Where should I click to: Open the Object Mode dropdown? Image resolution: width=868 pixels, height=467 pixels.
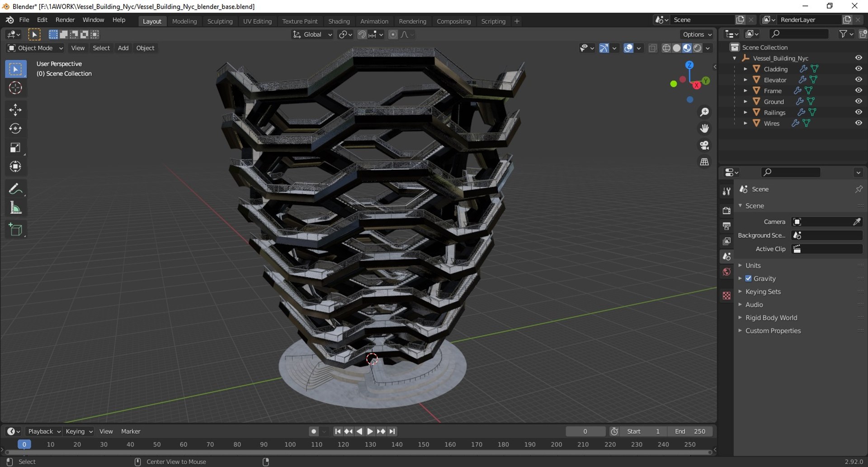pos(35,48)
